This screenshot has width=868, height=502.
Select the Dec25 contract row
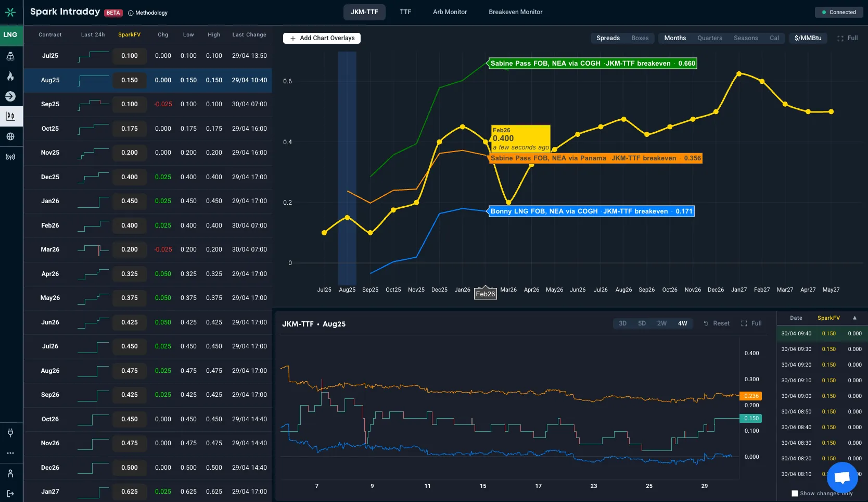(148, 177)
